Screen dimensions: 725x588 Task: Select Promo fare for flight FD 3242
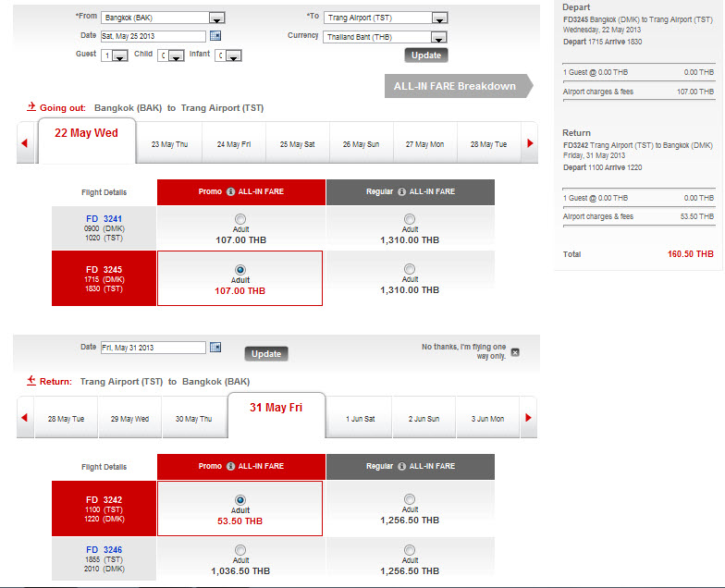240,499
